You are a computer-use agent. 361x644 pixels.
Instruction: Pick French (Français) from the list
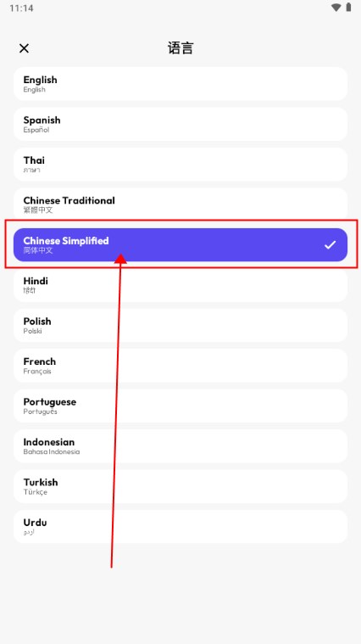tap(180, 366)
